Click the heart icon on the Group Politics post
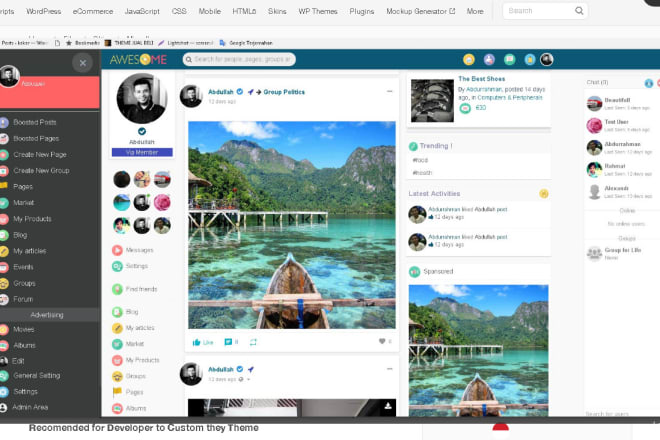660x440 pixels. pyautogui.click(x=382, y=341)
